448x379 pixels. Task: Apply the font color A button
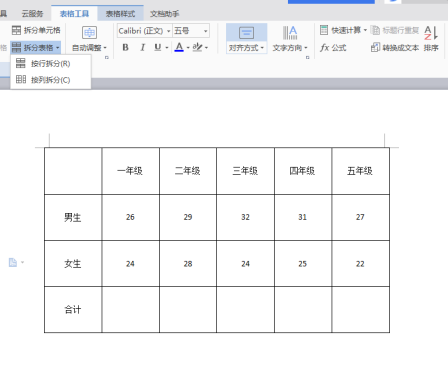click(179, 47)
